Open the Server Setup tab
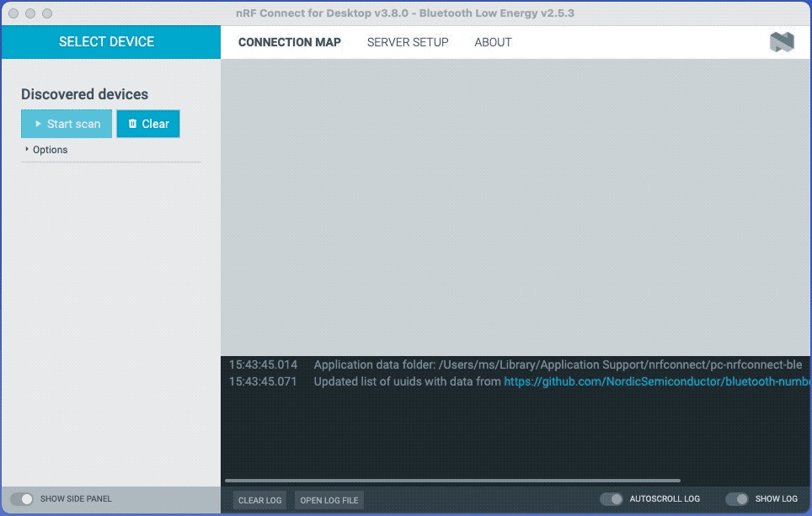 [x=408, y=42]
